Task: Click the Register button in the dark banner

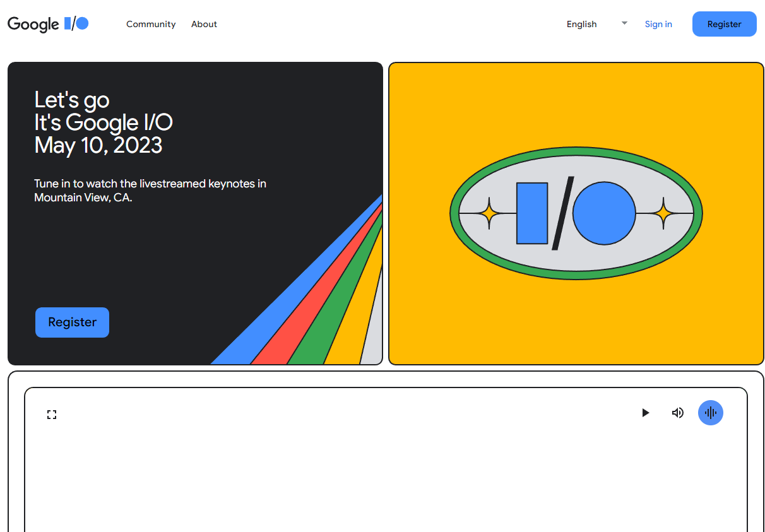Action: 72,322
